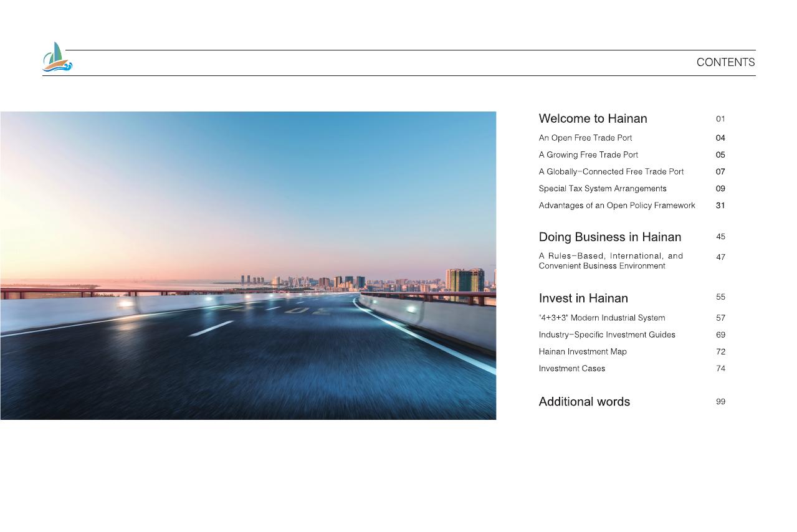
Task: Open the Doing Business in Hainan section
Action: pos(609,237)
